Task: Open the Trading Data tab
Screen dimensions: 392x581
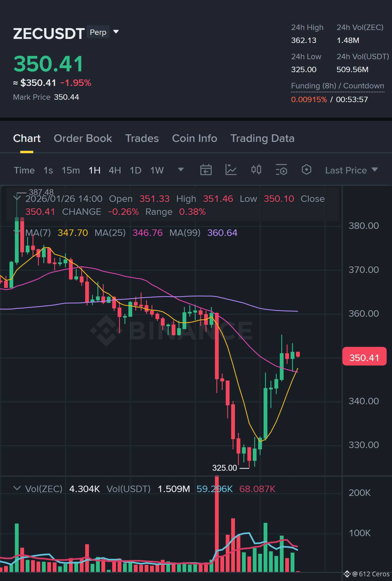Action: [262, 138]
